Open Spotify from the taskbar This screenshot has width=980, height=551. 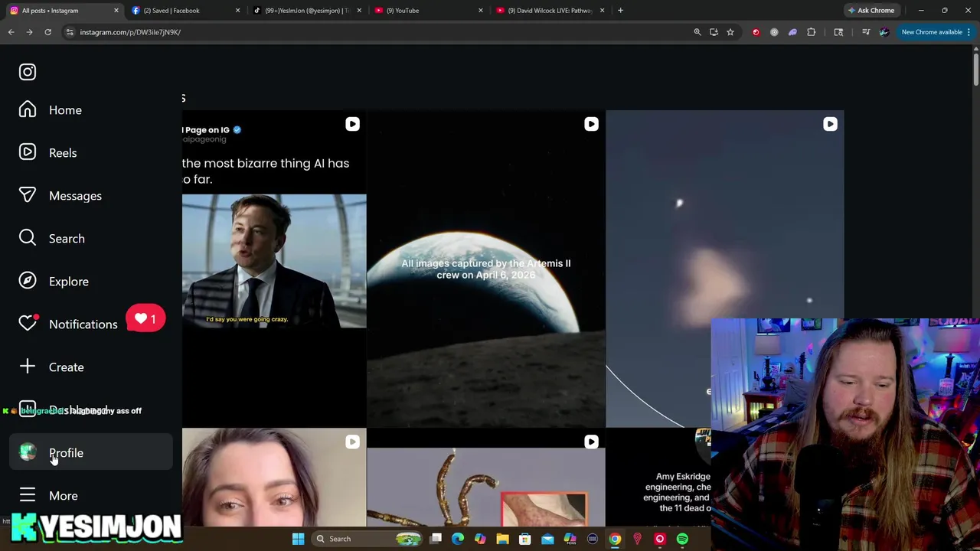682,539
